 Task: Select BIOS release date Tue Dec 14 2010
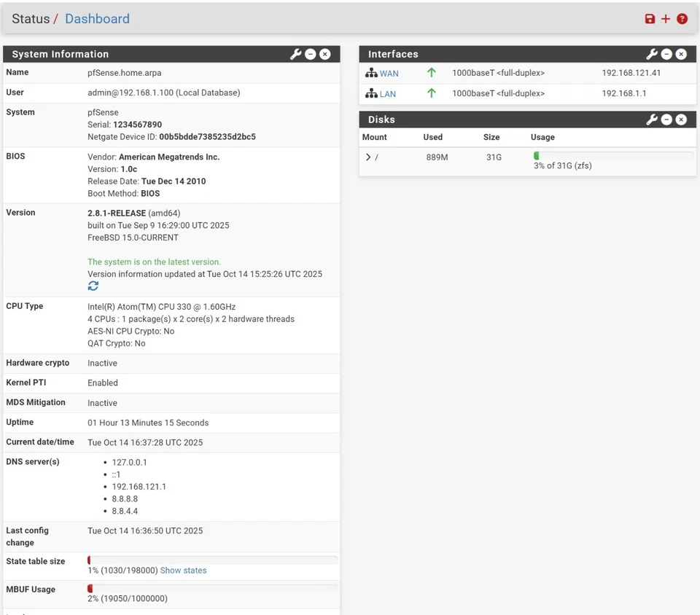coord(174,181)
